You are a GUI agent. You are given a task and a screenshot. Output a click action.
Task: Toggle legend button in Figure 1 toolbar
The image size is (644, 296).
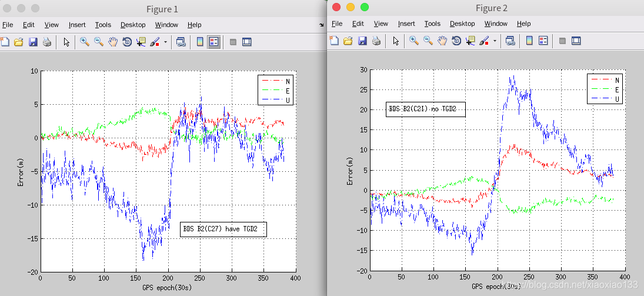coord(214,42)
